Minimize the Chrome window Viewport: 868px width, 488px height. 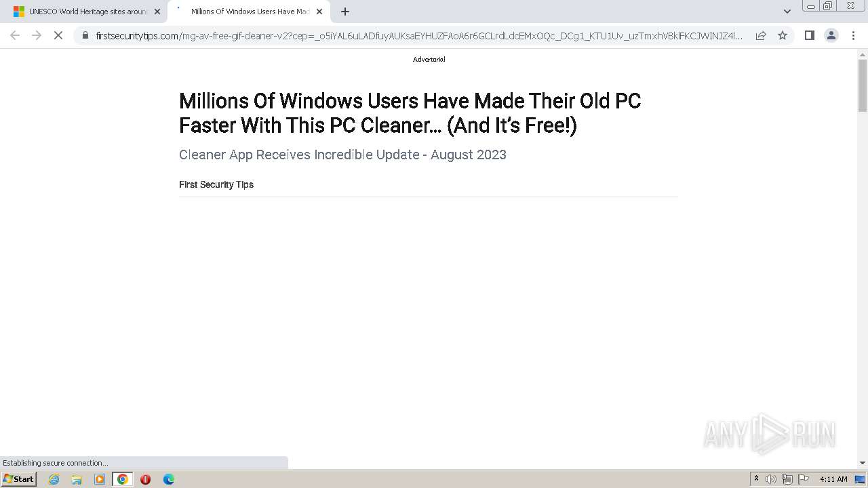click(x=811, y=6)
